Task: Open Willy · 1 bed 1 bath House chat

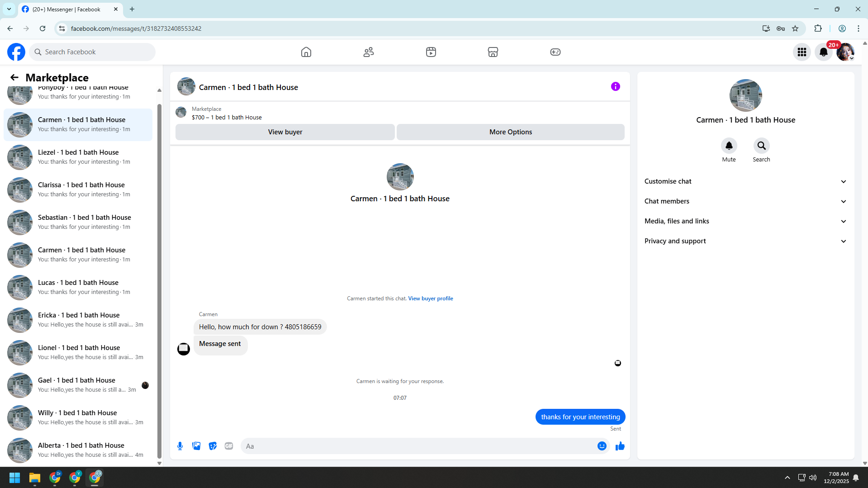Action: tap(78, 417)
